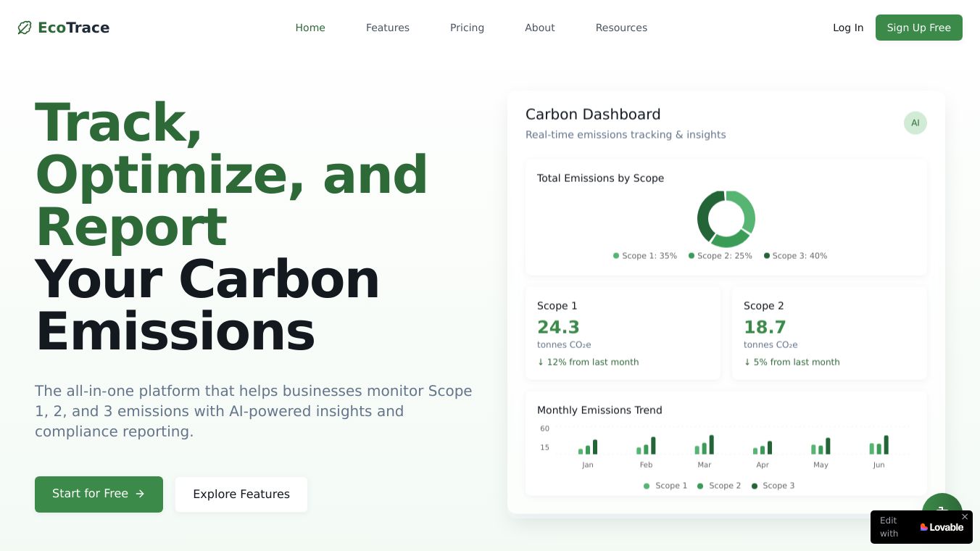980x551 pixels.
Task: Click the "Scope 3: 40%" legend entry
Action: point(796,256)
